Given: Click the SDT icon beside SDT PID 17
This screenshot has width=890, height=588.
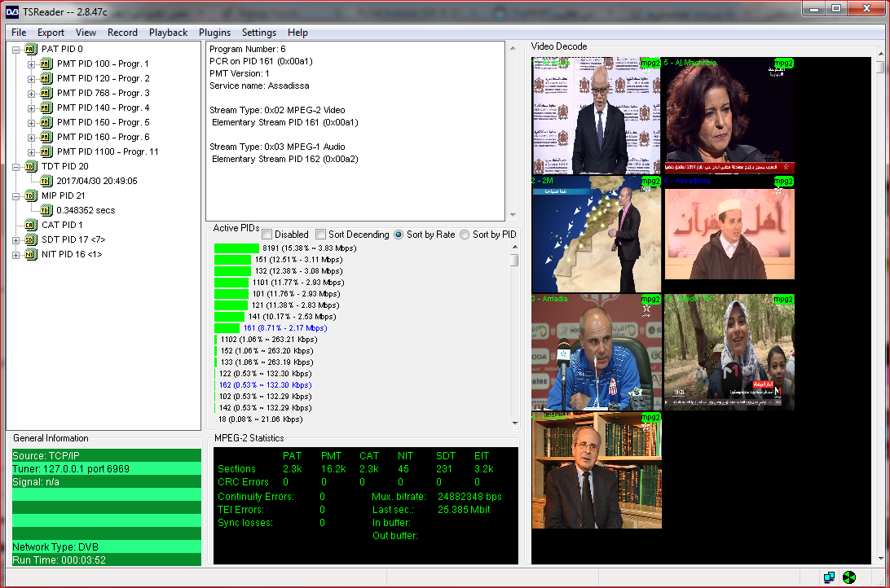Looking at the screenshot, I should click(x=31, y=239).
